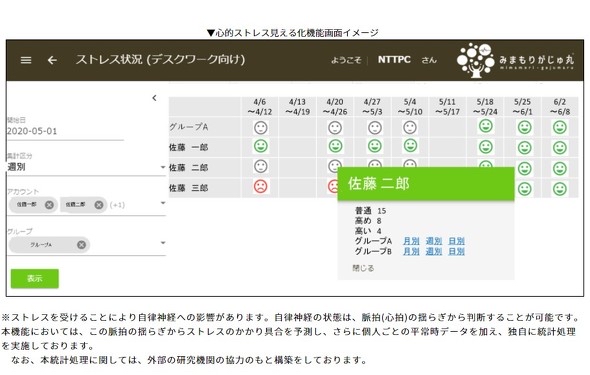590x375 pixels.
Task: Open グループB 月別 link in popup
Action: 411,251
